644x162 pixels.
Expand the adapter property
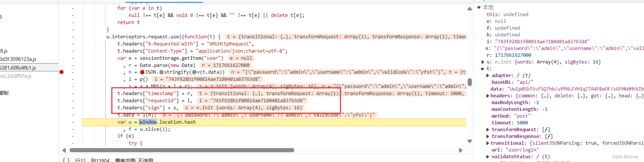[x=488, y=76]
